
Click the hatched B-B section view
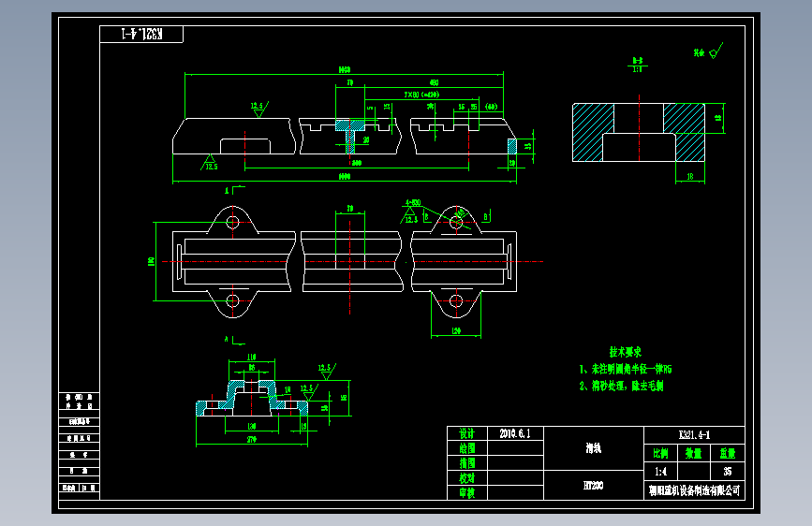(639, 133)
